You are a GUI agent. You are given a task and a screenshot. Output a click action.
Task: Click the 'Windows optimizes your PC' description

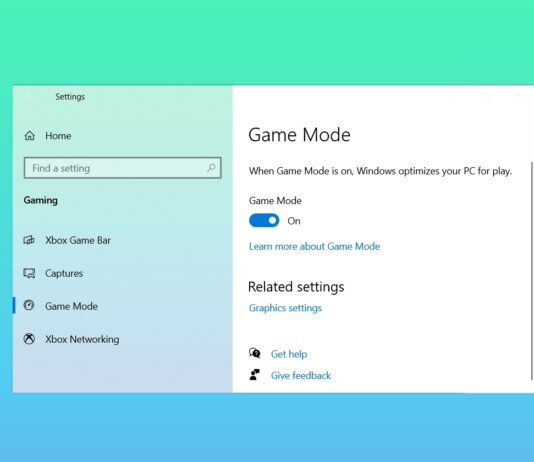pyautogui.click(x=380, y=171)
